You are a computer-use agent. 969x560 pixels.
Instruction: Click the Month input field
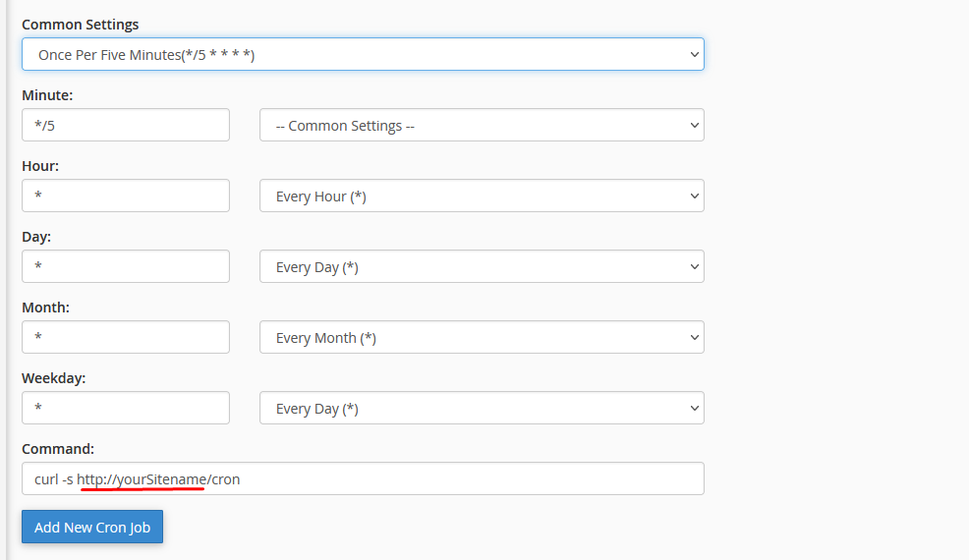pos(125,338)
